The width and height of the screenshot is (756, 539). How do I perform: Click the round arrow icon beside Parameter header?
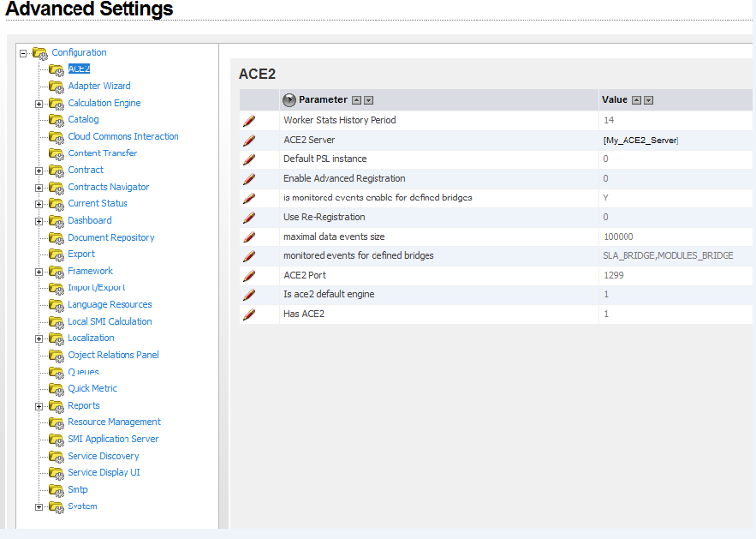tap(289, 100)
